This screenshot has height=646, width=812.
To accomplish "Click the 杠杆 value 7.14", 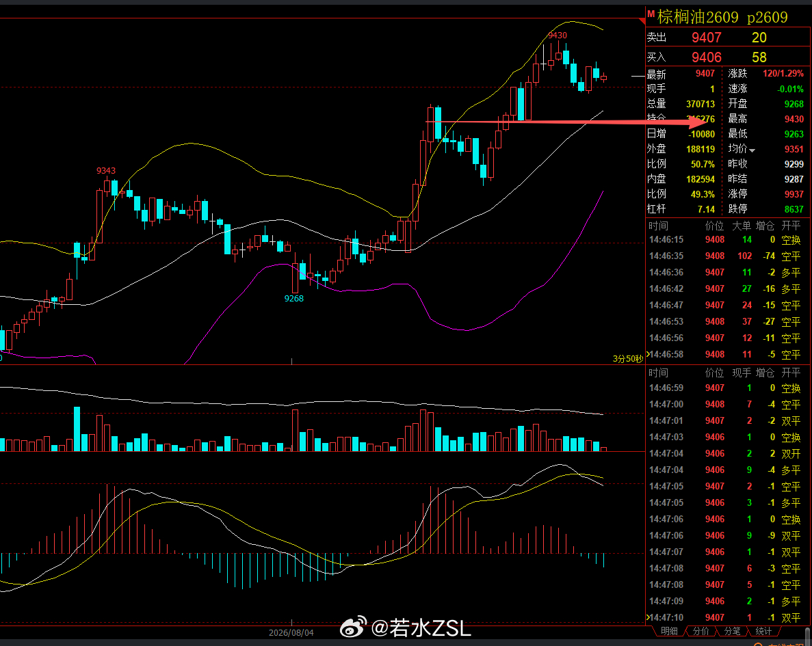I will 706,209.
